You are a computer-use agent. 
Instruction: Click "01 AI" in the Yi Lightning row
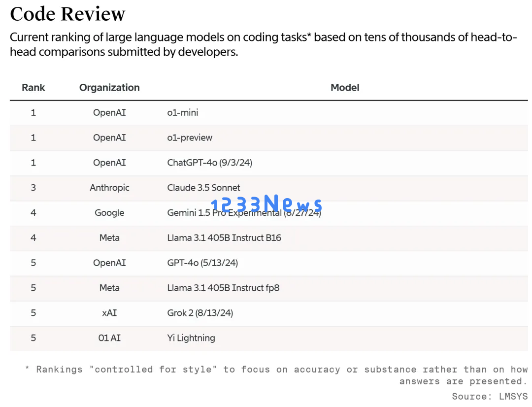(x=109, y=338)
